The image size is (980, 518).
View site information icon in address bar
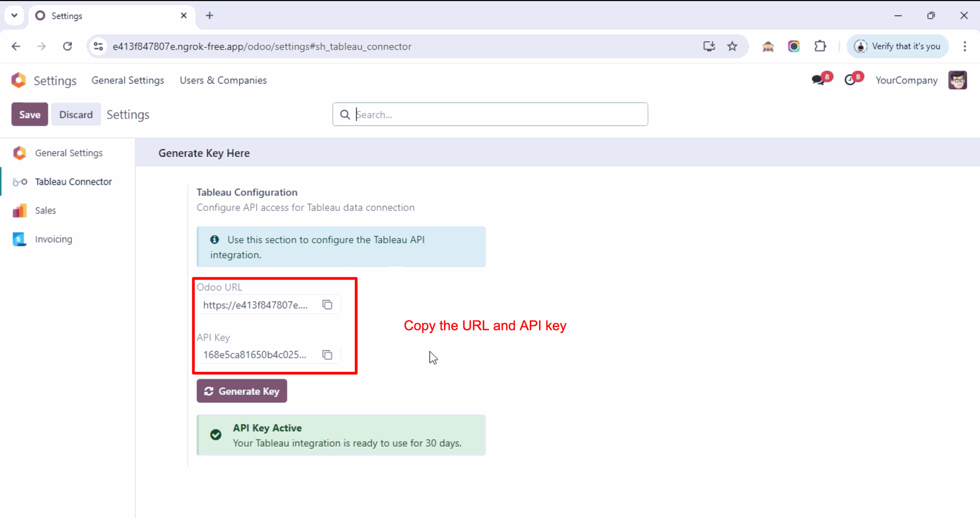click(x=99, y=46)
